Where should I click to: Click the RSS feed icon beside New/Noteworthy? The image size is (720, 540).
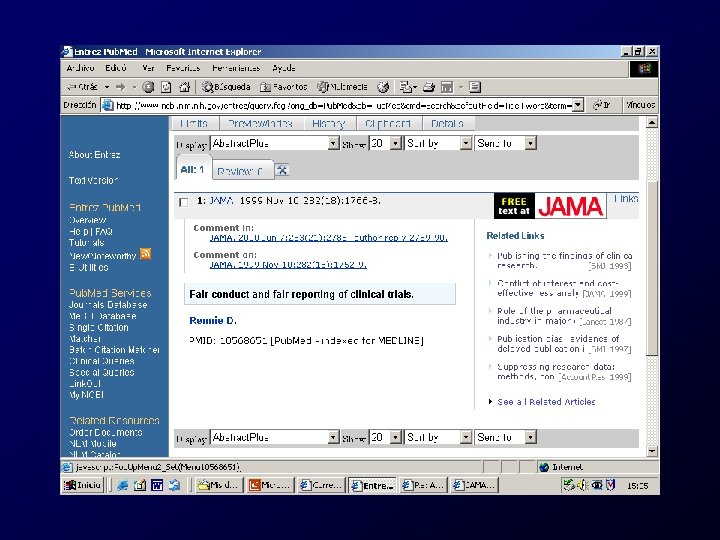pos(146,253)
